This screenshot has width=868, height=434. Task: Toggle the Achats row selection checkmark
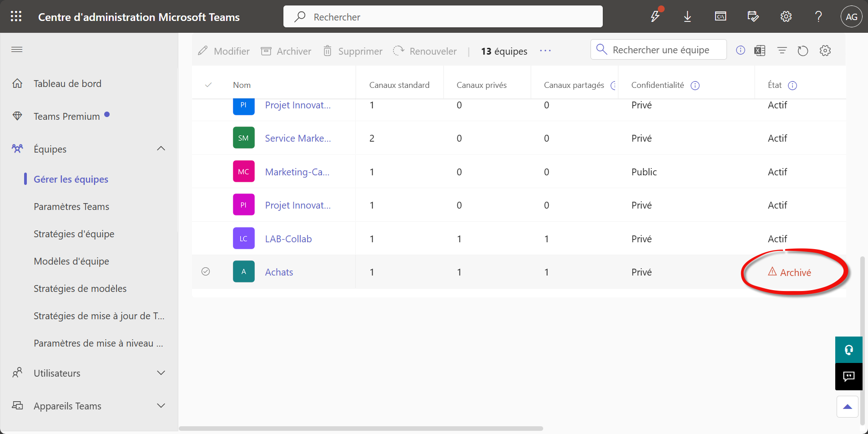(x=206, y=272)
